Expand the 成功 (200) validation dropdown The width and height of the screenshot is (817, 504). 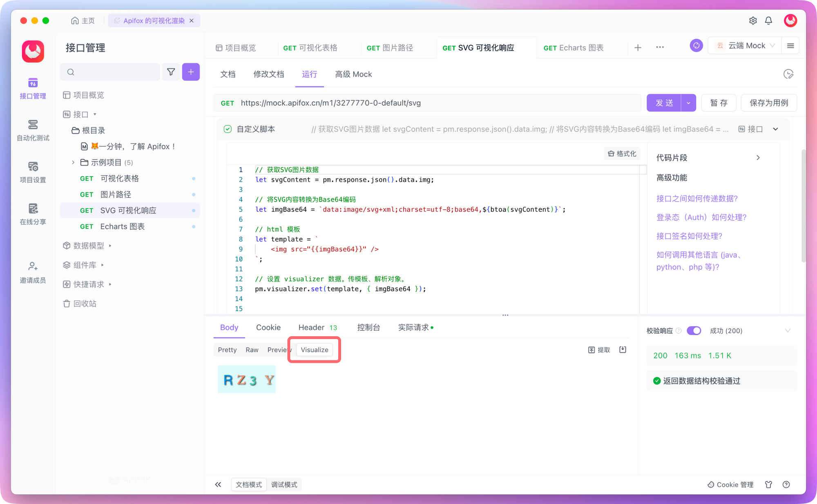tap(788, 331)
